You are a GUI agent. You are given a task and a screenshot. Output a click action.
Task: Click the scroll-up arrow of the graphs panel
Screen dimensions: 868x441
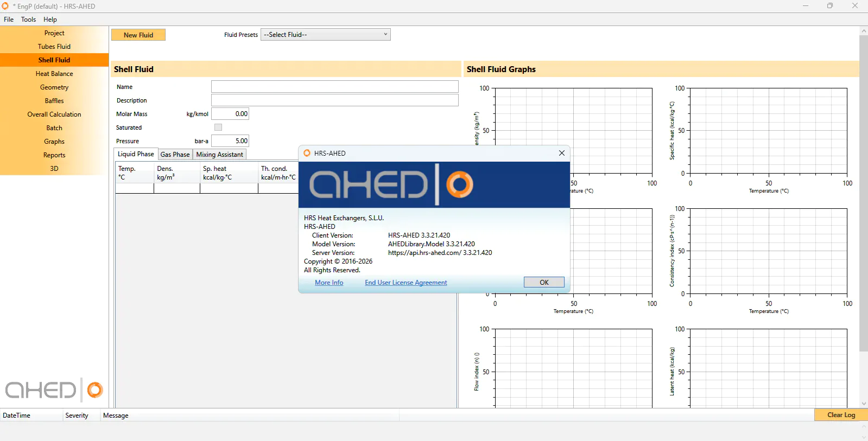point(864,31)
